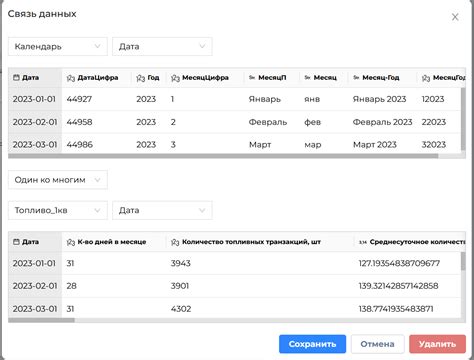The width and height of the screenshot is (474, 360).
Task: Click number icon beside К-во дней в месяце
Action: (71, 242)
